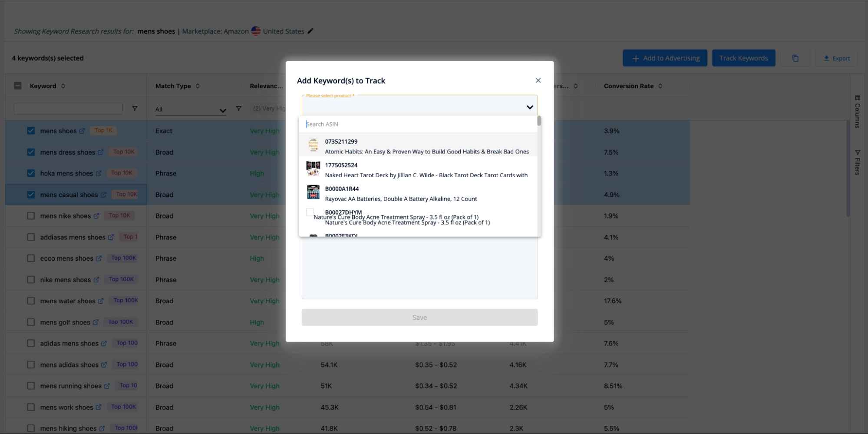The height and width of the screenshot is (434, 868).
Task: Focus the Search ASIN input field
Action: click(418, 124)
